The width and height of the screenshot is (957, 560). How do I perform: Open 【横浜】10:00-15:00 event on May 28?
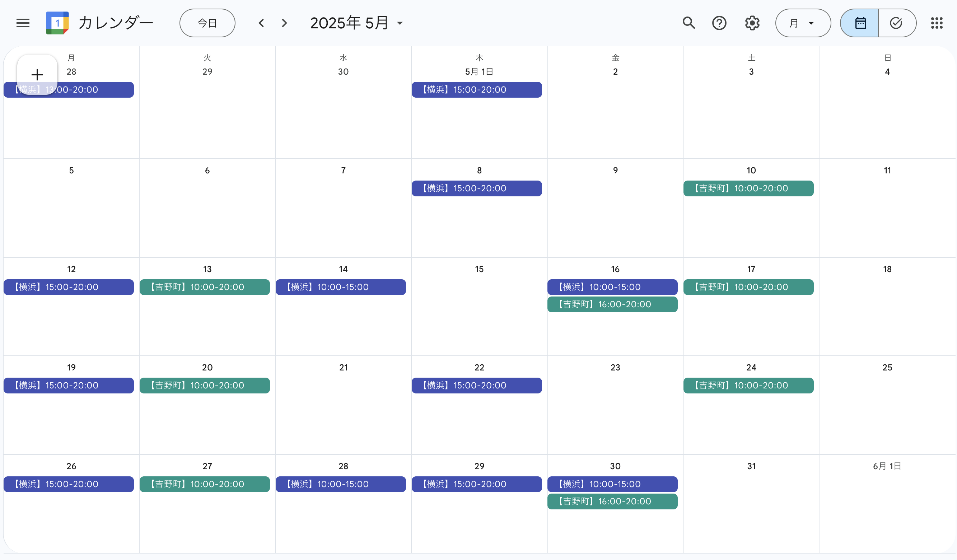coord(341,484)
